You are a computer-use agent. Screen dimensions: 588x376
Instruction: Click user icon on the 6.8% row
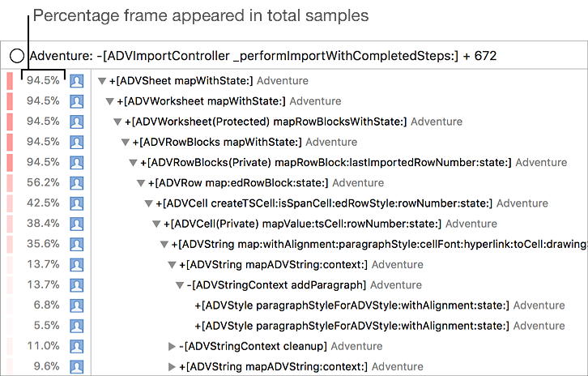(x=77, y=305)
